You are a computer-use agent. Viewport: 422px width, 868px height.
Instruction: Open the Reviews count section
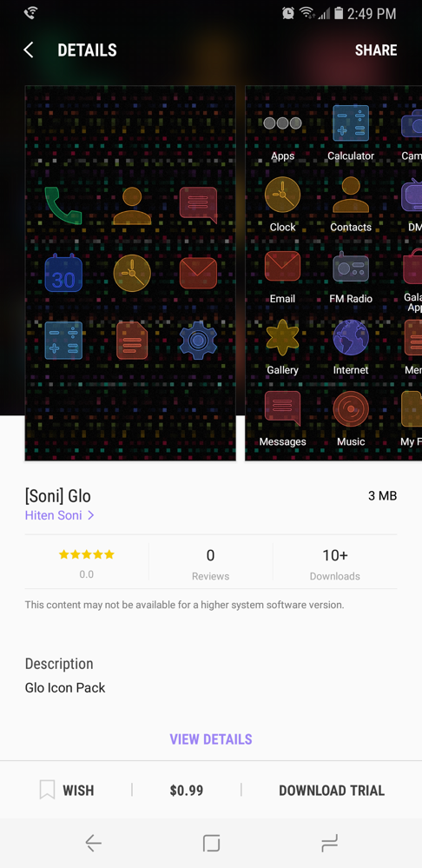210,564
